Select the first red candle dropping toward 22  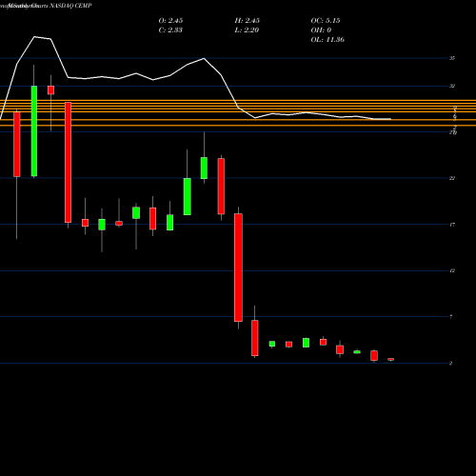(x=17, y=144)
